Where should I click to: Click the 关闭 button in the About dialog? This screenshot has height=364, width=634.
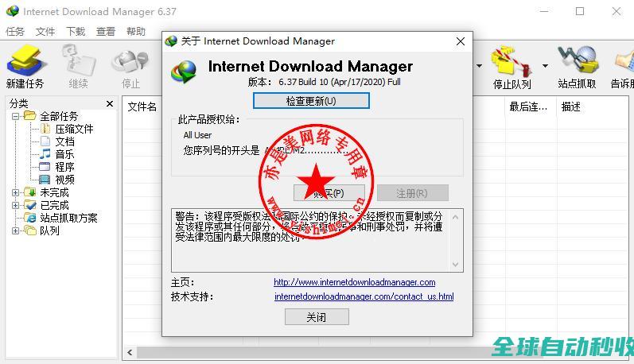coord(317,317)
